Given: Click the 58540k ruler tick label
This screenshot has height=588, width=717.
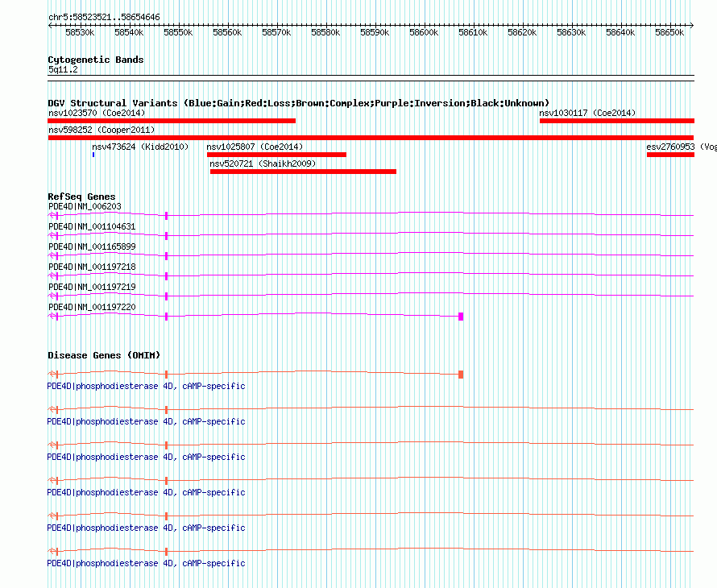Looking at the screenshot, I should pos(129,32).
